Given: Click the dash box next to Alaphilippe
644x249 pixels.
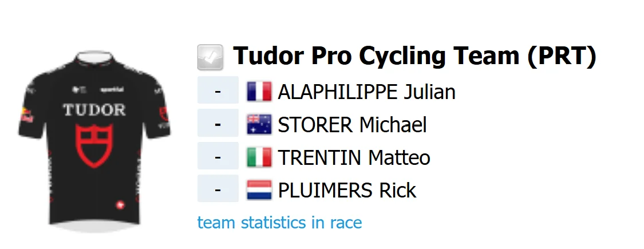Looking at the screenshot, I should click(x=218, y=90).
